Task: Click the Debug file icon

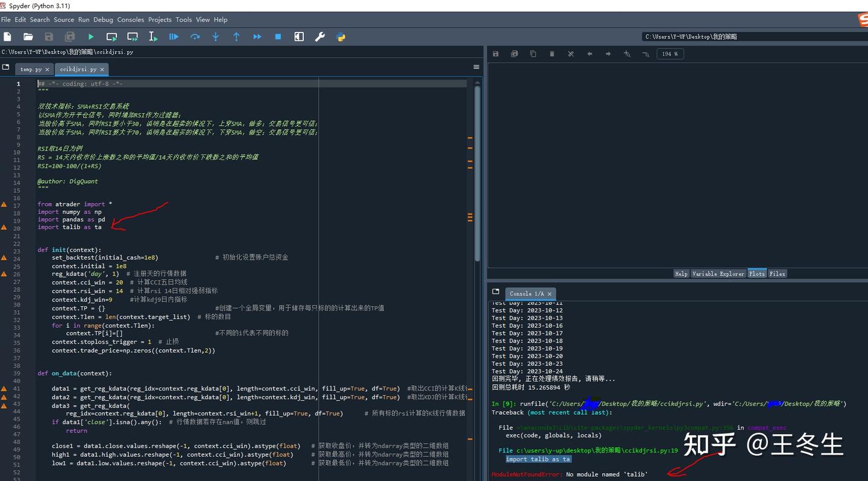Action: [174, 37]
